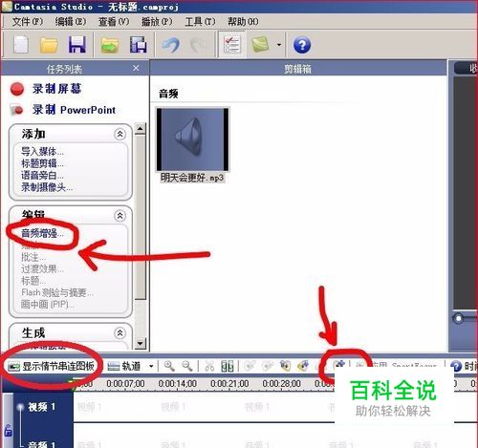Click the 过渡效果 transitions link
The height and width of the screenshot is (448, 478).
tap(42, 269)
